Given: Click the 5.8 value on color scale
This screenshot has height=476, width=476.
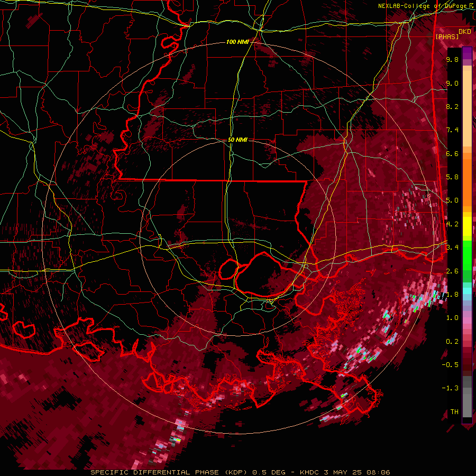Looking at the screenshot, I should (452, 177).
